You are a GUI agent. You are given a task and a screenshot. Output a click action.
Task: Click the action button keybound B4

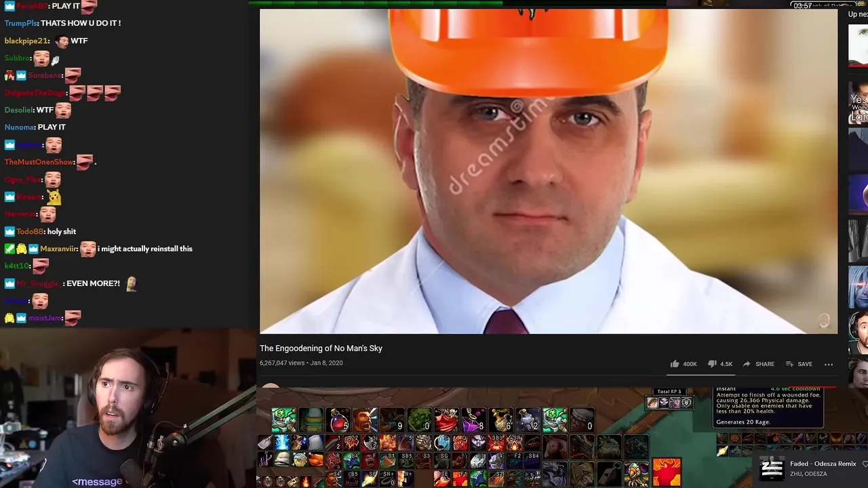click(x=351, y=460)
